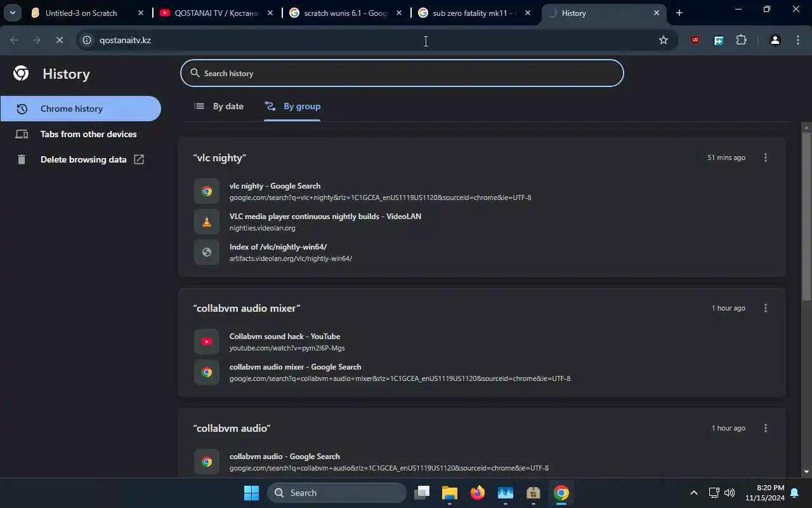Click the "collabvm audio mixer" group heading
Viewport: 812px width, 508px height.
pyautogui.click(x=247, y=308)
